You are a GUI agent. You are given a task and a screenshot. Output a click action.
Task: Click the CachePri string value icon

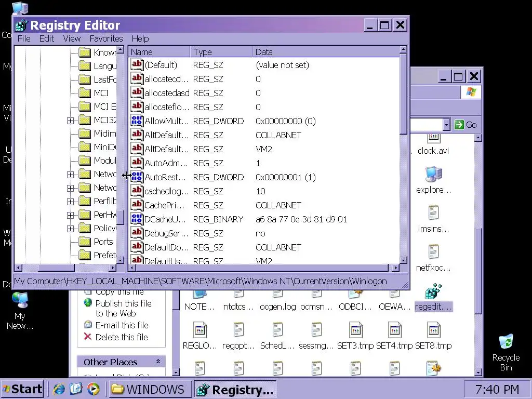137,205
